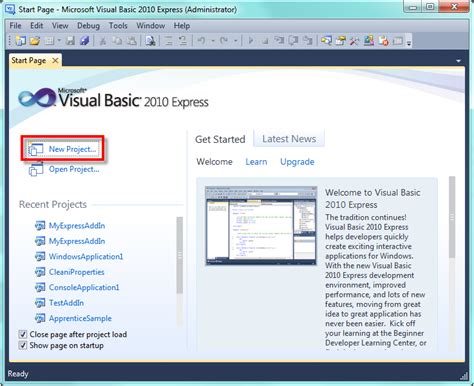Select the Upgrade section link
This screenshot has height=386, width=474.
tap(297, 162)
